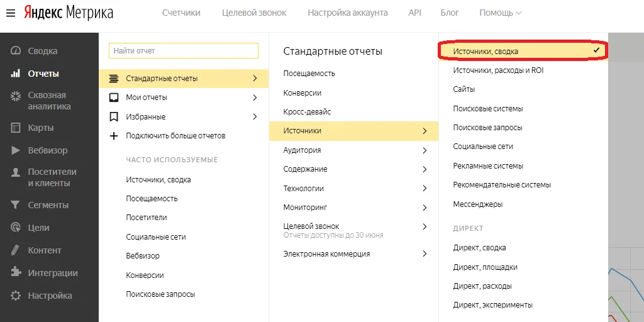The height and width of the screenshot is (322, 644).
Task: Open the Рекламные системы report
Action: (488, 166)
